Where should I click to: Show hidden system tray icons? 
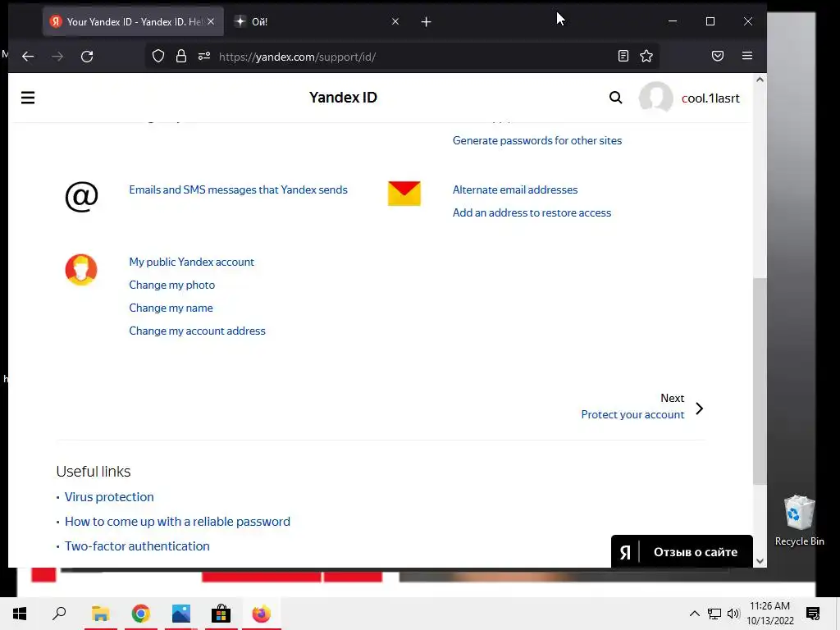(694, 614)
